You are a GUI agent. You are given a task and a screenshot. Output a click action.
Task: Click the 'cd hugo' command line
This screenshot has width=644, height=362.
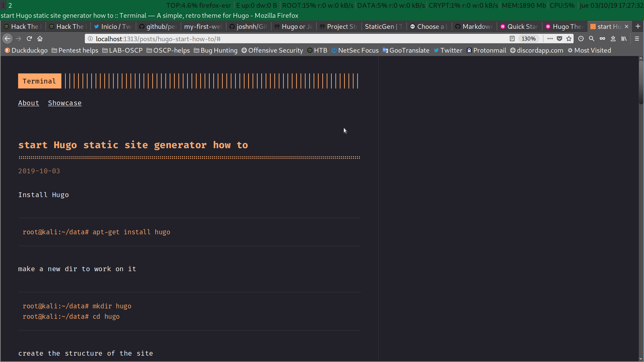71,317
